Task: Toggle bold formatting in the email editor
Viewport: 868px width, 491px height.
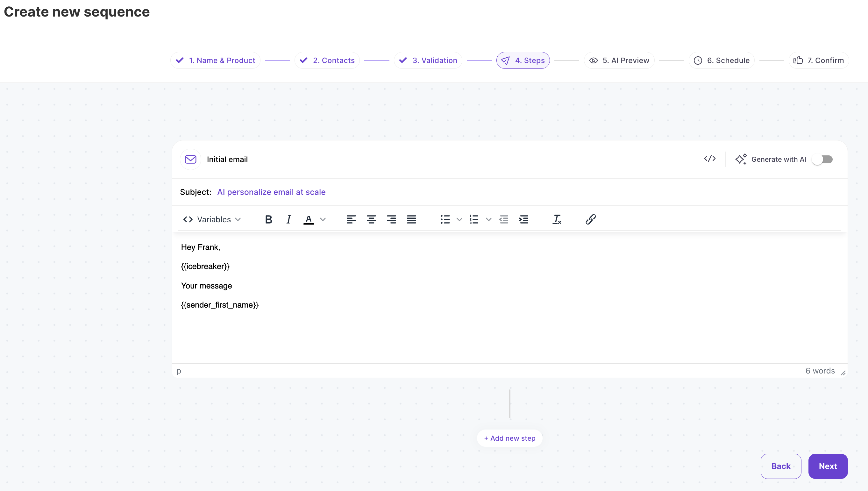Action: [268, 219]
